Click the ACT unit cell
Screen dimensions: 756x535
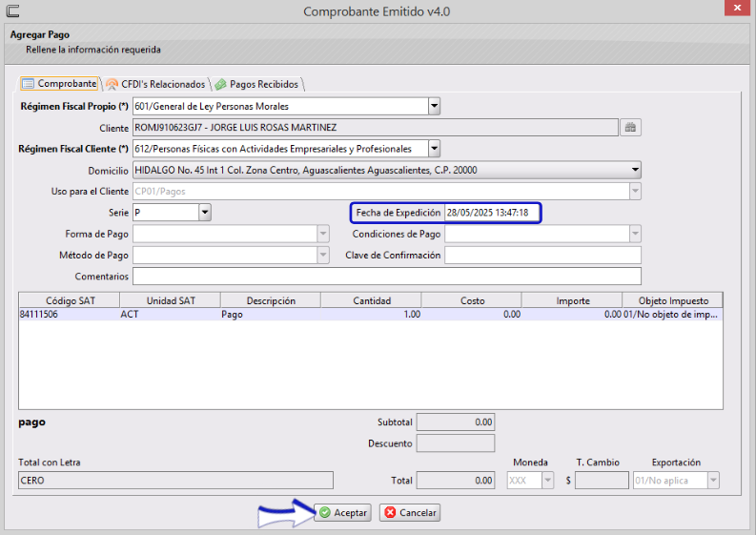click(171, 315)
